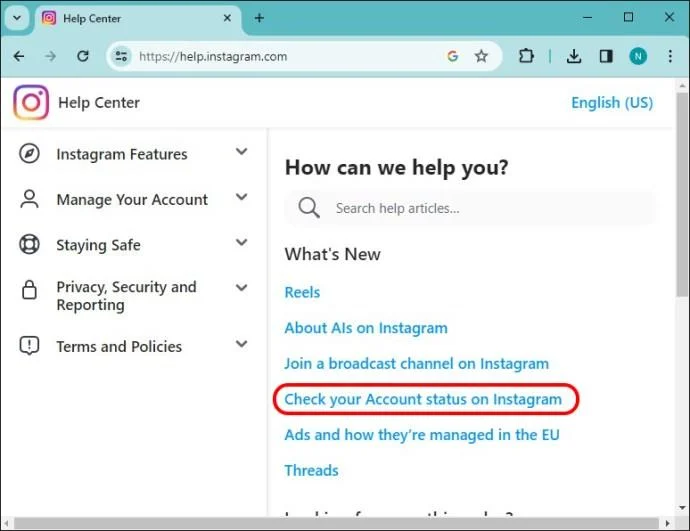Screen dimensions: 690x531
Task: Click the scrollbar up arrow
Action: point(683,85)
